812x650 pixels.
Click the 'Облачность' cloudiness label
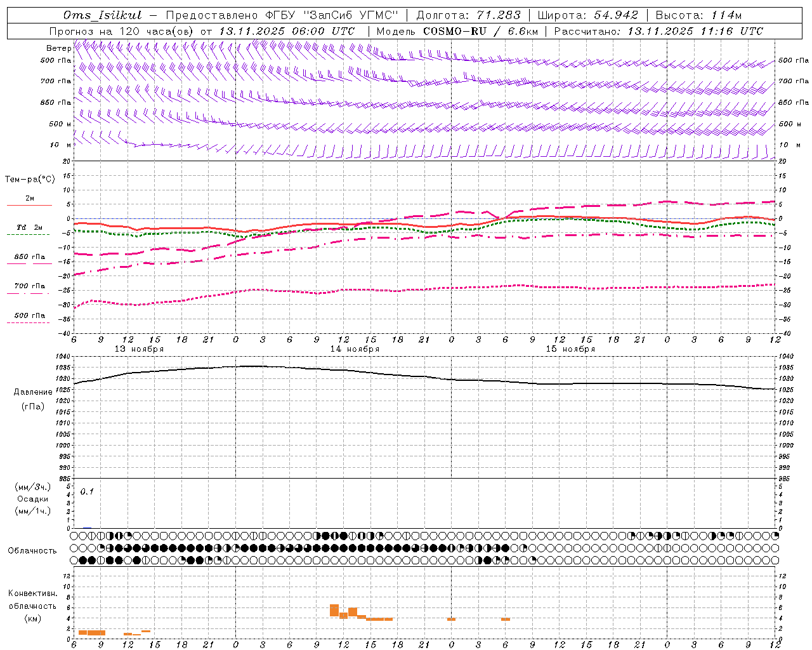pos(32,550)
